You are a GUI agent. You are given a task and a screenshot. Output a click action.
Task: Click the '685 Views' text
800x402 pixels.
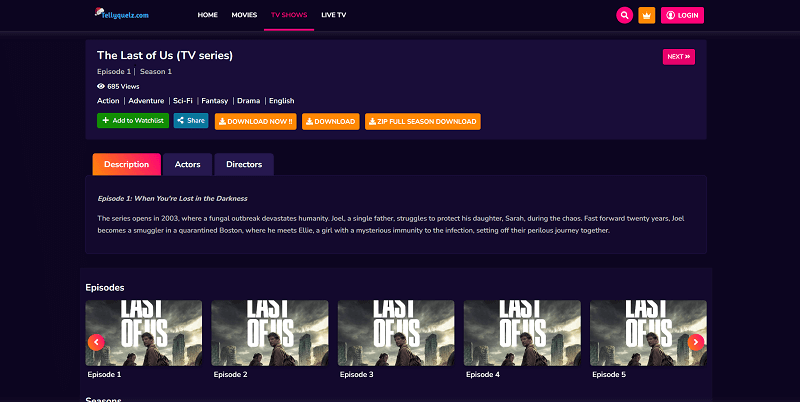tap(123, 86)
